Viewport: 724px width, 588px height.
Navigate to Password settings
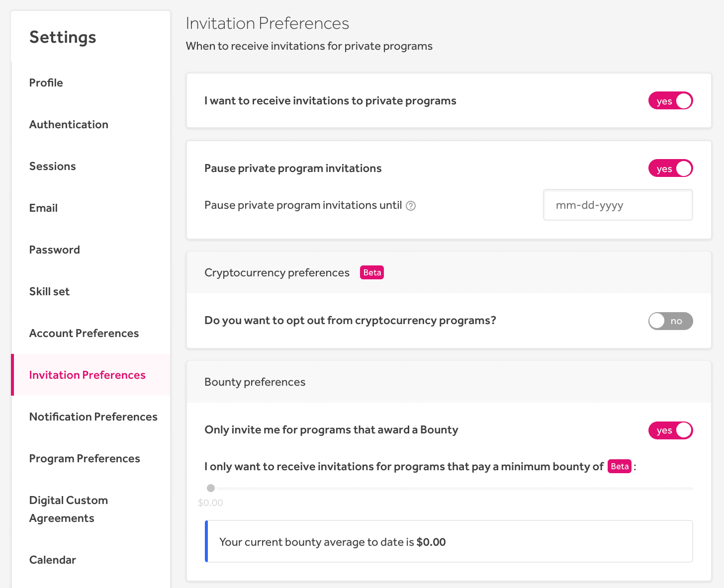tap(55, 250)
